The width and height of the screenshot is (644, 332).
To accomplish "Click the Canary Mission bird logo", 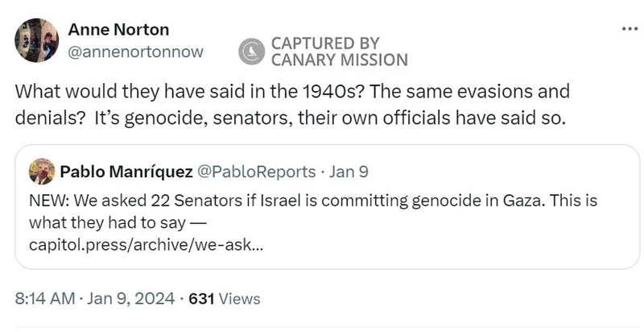I will tap(252, 52).
